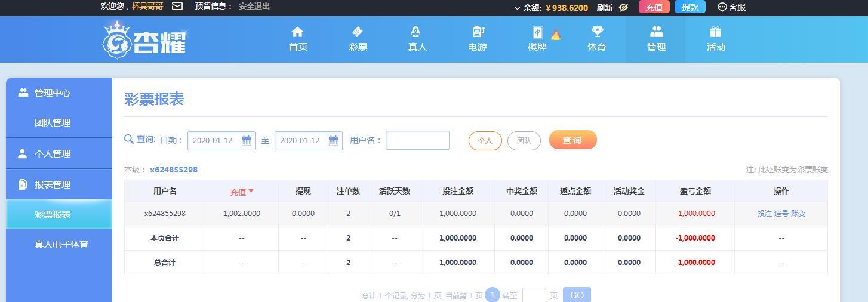This screenshot has height=302, width=868.
Task: Open the blue 提款 withdraw button
Action: pyautogui.click(x=690, y=7)
